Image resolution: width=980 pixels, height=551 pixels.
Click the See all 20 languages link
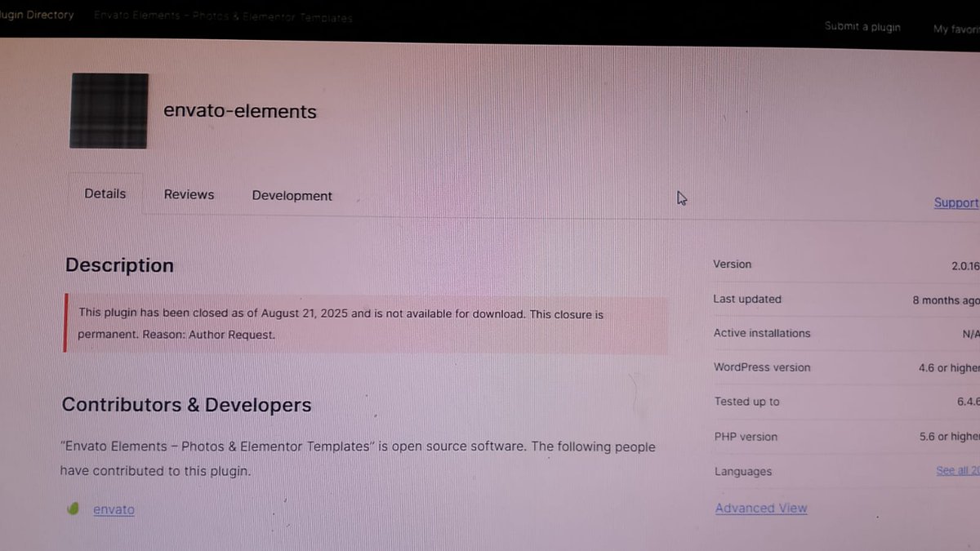[x=958, y=470]
